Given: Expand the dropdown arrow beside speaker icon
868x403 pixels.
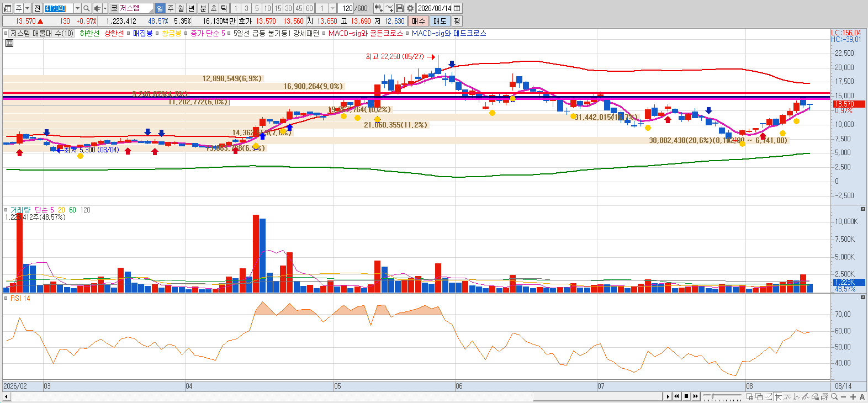Looking at the screenshot, I should point(105,8).
